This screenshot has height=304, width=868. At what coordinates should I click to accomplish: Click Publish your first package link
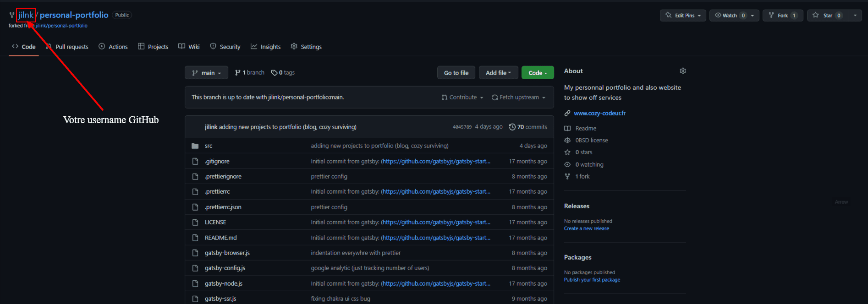coord(592,280)
